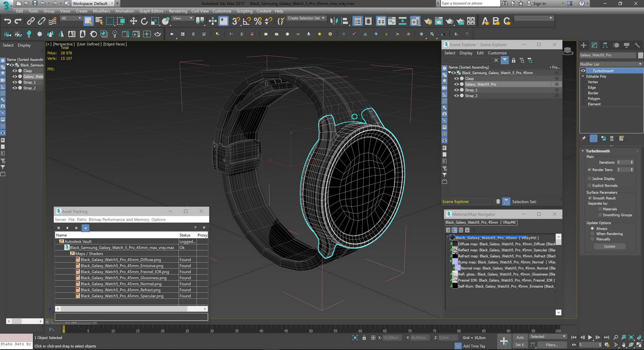644x350 pixels.
Task: Click the Auto key button
Action: coord(520,337)
